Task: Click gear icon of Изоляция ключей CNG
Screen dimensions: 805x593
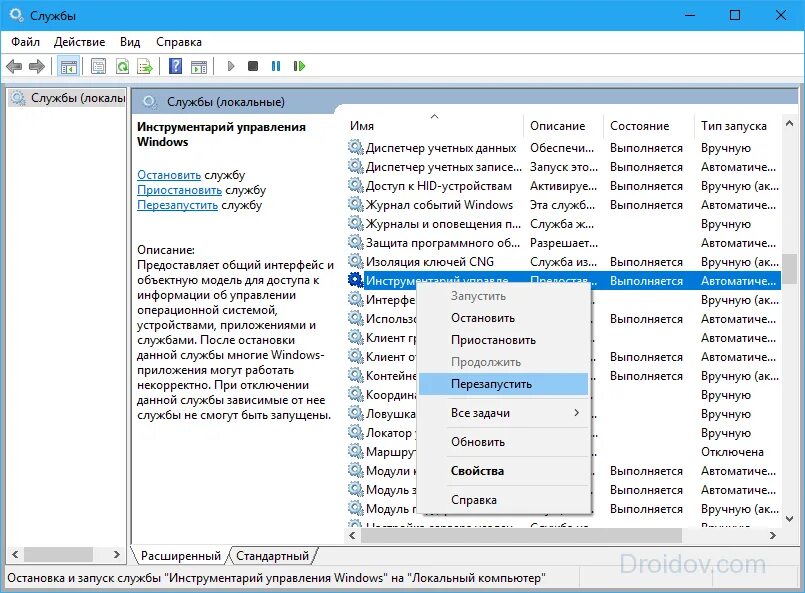Action: [356, 261]
